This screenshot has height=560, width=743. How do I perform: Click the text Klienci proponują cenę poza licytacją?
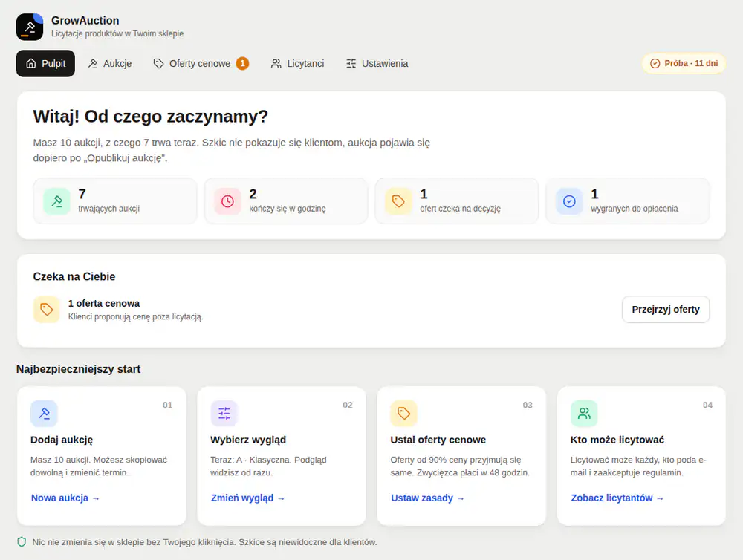click(x=135, y=316)
